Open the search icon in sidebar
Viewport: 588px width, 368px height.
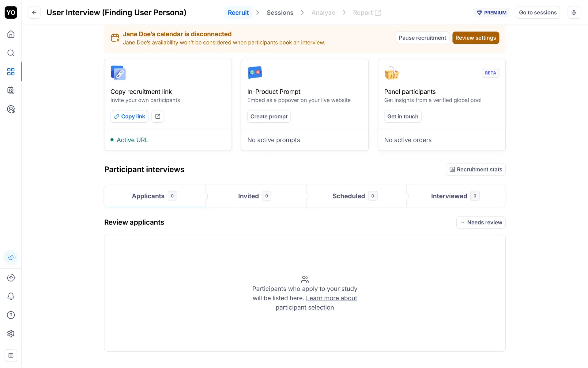tap(11, 53)
